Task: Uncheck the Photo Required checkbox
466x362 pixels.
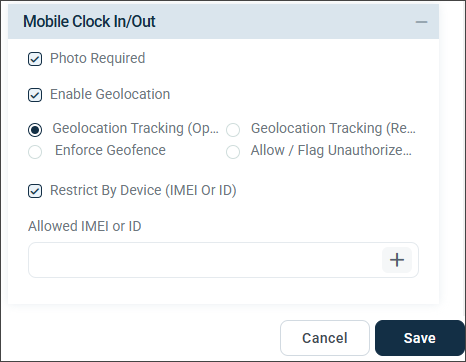Action: coord(35,59)
